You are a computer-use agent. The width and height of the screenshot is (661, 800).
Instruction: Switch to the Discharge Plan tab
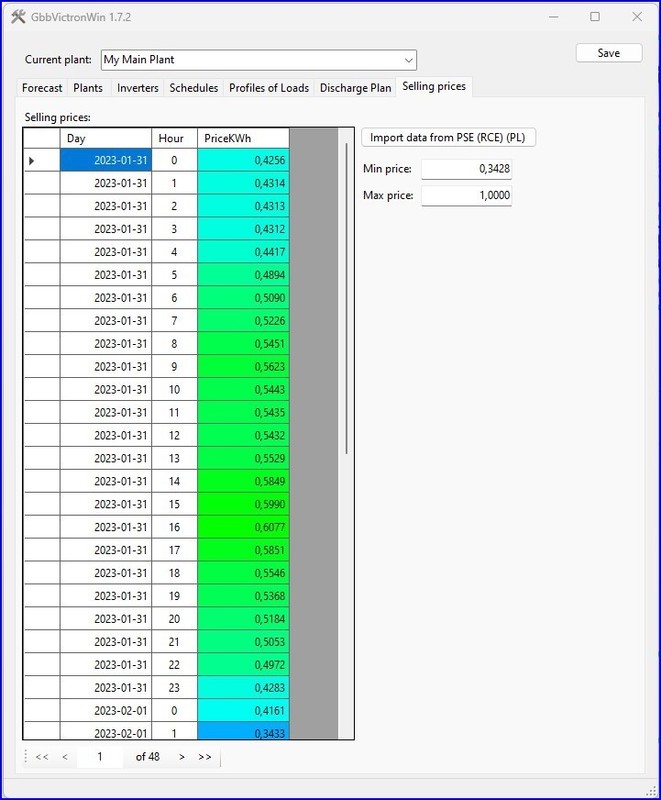click(355, 88)
